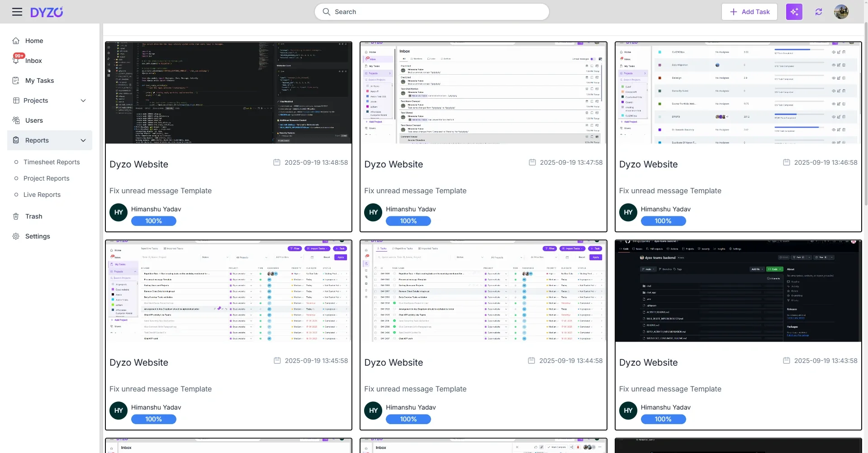Click the refresh sync icon
Screen dimensions: 868x453
818,11
